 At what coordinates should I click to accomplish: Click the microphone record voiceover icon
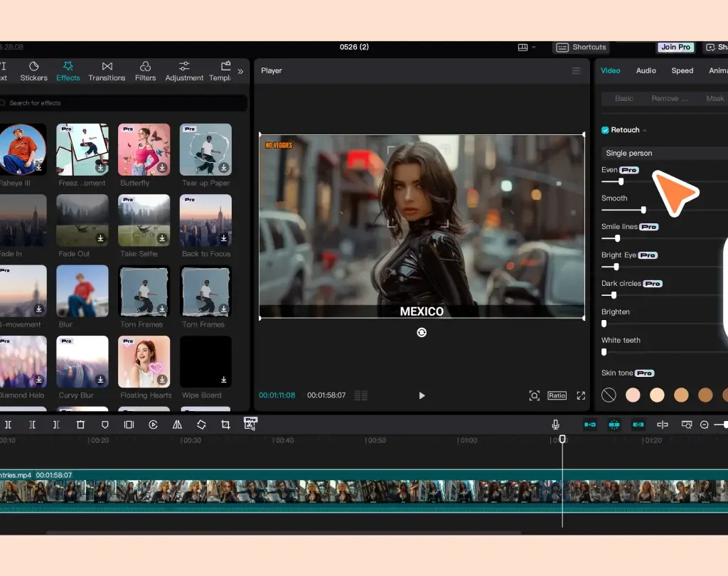(x=555, y=425)
